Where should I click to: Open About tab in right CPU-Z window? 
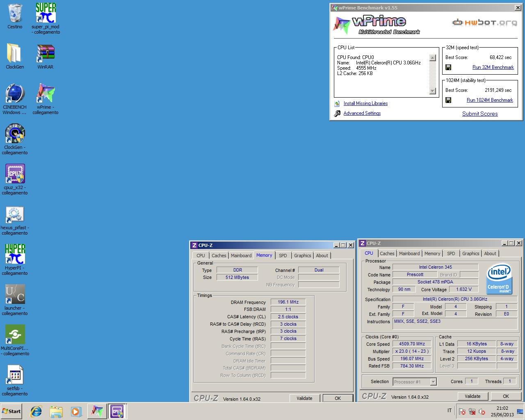490,253
